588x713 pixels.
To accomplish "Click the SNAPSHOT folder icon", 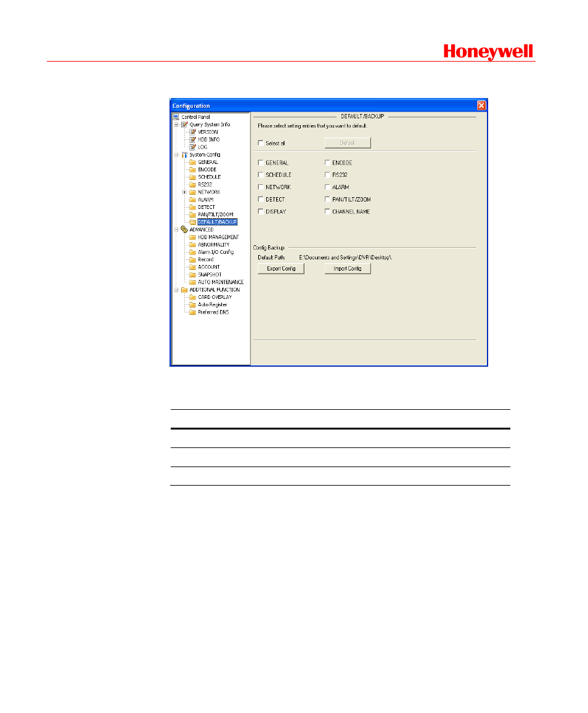I will [193, 275].
